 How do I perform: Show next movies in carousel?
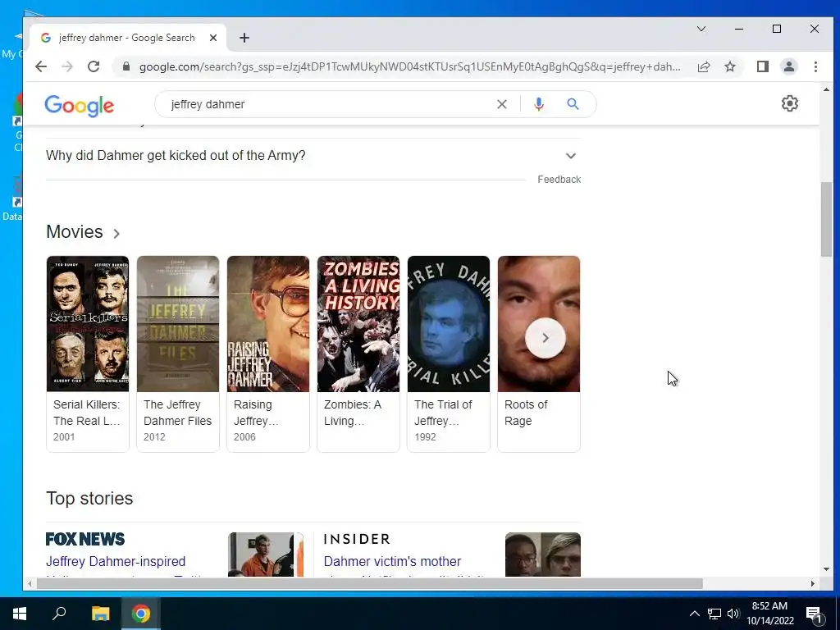pyautogui.click(x=546, y=338)
